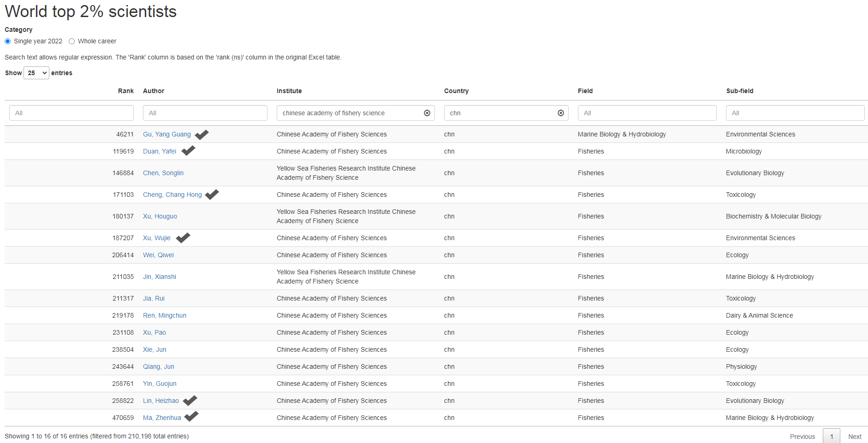Click rank value 470659
This screenshot has width=868, height=443.
[123, 418]
